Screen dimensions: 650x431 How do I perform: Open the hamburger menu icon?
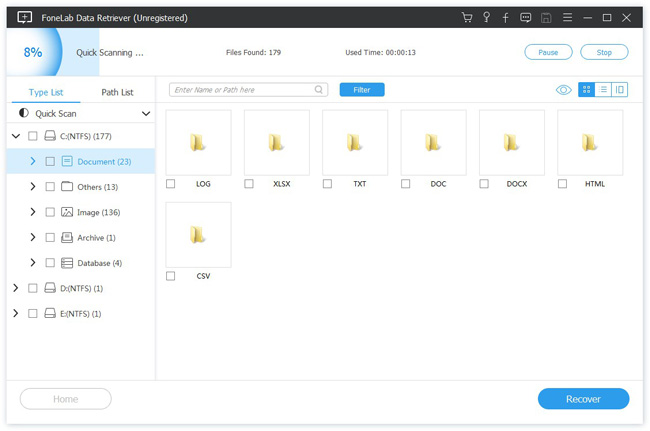567,17
